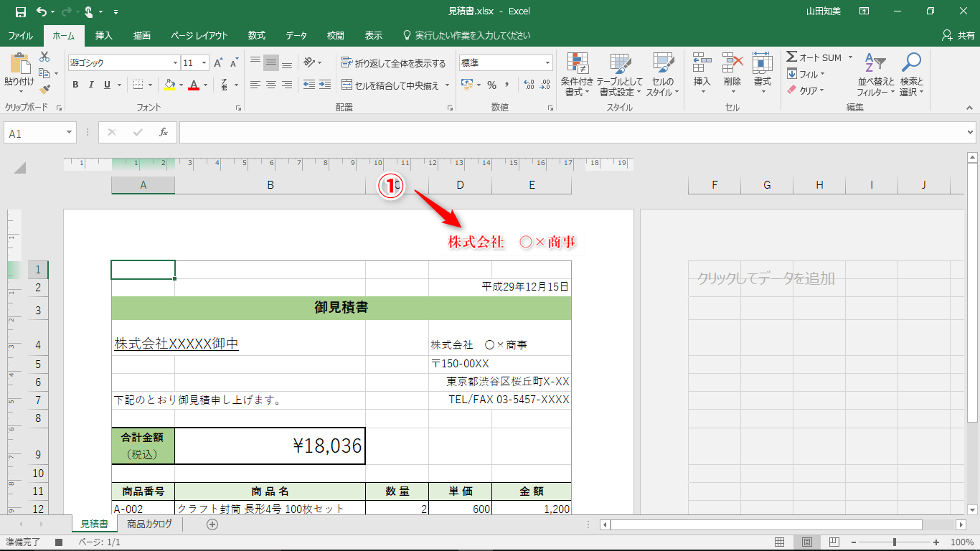Viewport: 980px width, 551px height.
Task: Switch to Normal view in status bar
Action: click(x=780, y=542)
